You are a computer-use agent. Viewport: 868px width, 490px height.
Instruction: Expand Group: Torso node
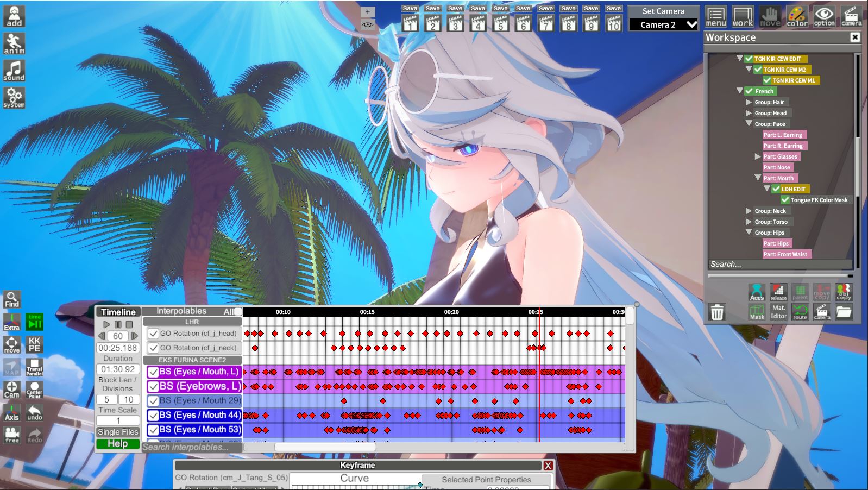(749, 222)
